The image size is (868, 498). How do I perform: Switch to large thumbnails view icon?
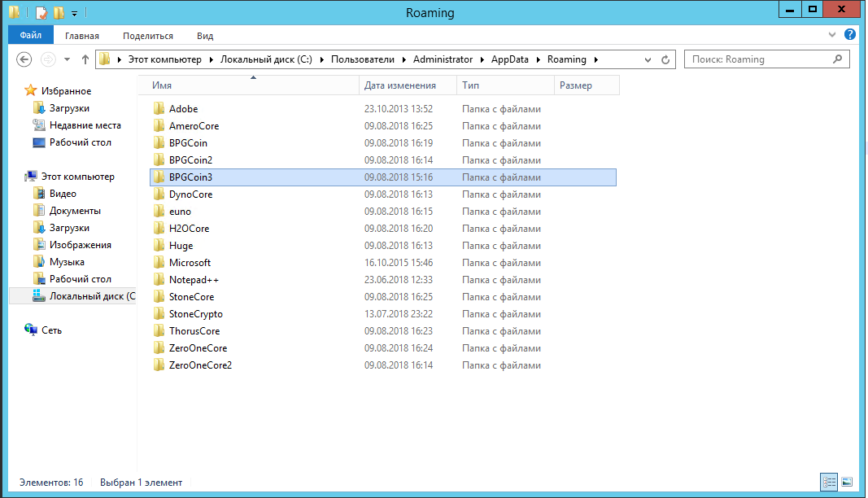pos(847,482)
